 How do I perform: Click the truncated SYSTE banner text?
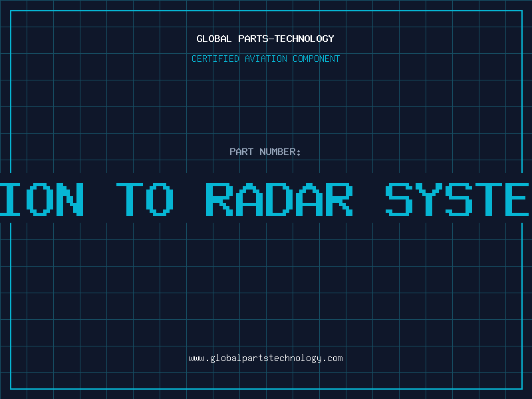point(458,199)
